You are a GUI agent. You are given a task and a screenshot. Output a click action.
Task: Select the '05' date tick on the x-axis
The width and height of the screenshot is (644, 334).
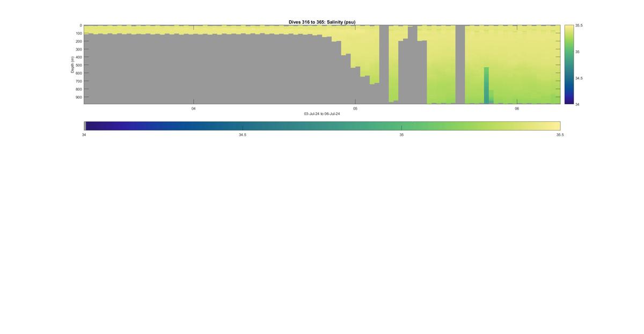(x=355, y=108)
